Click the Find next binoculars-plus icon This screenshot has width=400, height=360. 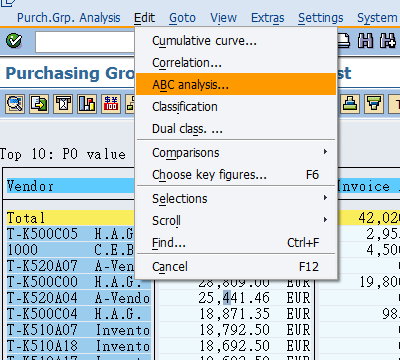tap(388, 41)
